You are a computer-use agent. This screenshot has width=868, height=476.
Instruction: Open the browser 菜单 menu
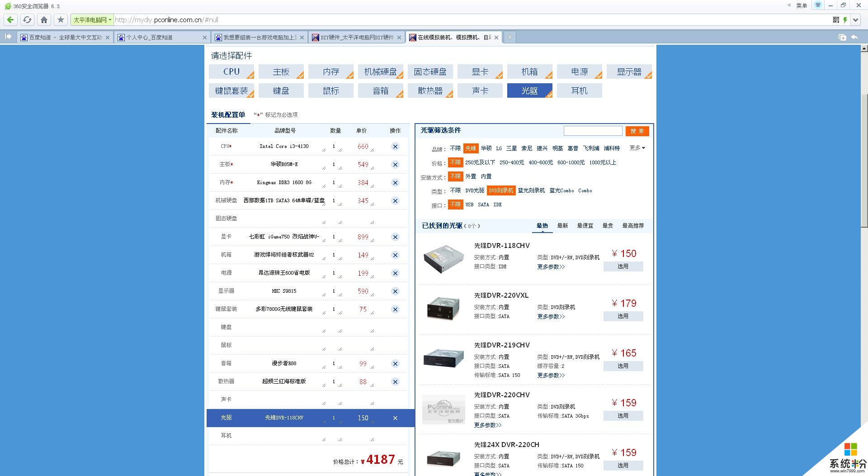802,5
